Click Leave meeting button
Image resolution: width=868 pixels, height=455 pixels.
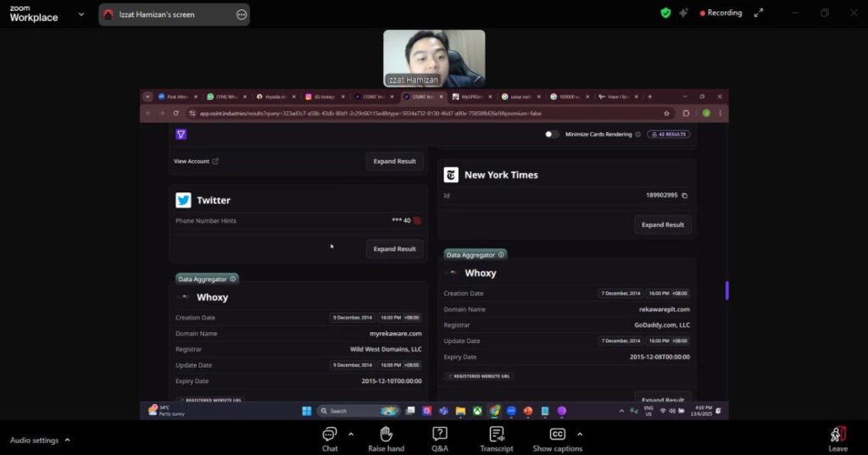837,440
